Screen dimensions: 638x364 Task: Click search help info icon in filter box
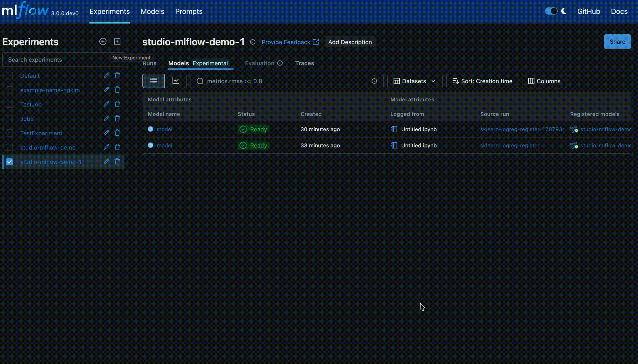[x=374, y=81]
